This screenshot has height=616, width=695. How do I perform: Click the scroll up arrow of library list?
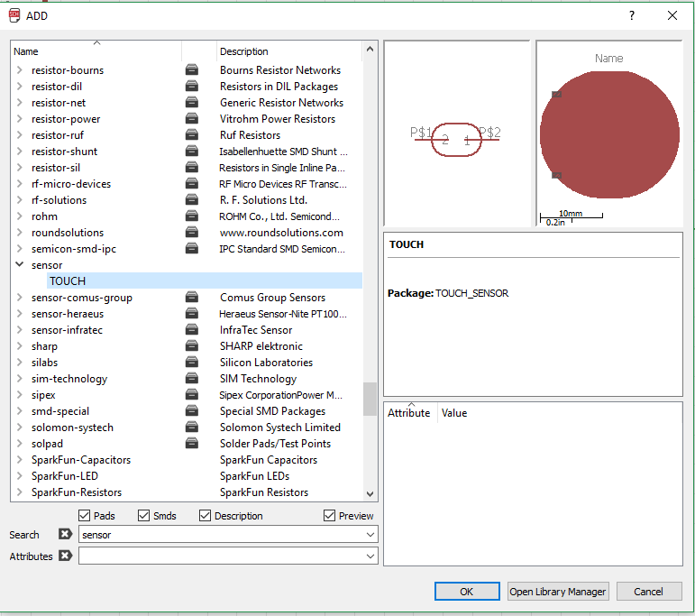click(x=370, y=50)
